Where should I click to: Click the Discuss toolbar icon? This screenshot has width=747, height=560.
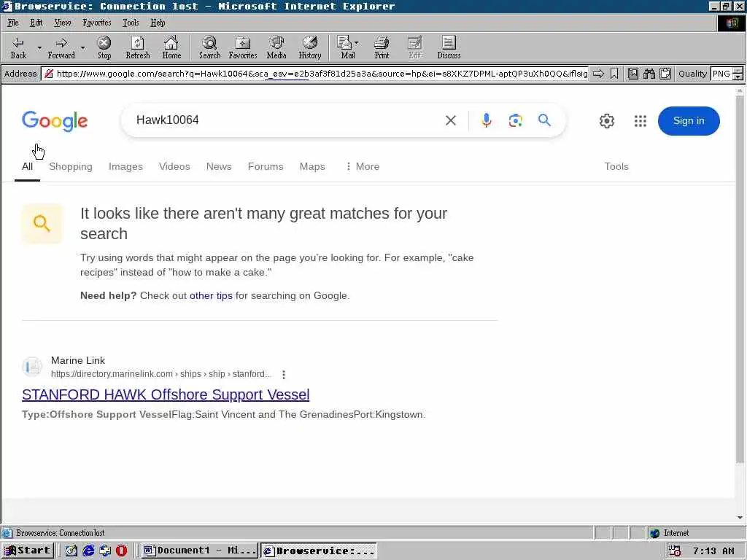click(449, 47)
